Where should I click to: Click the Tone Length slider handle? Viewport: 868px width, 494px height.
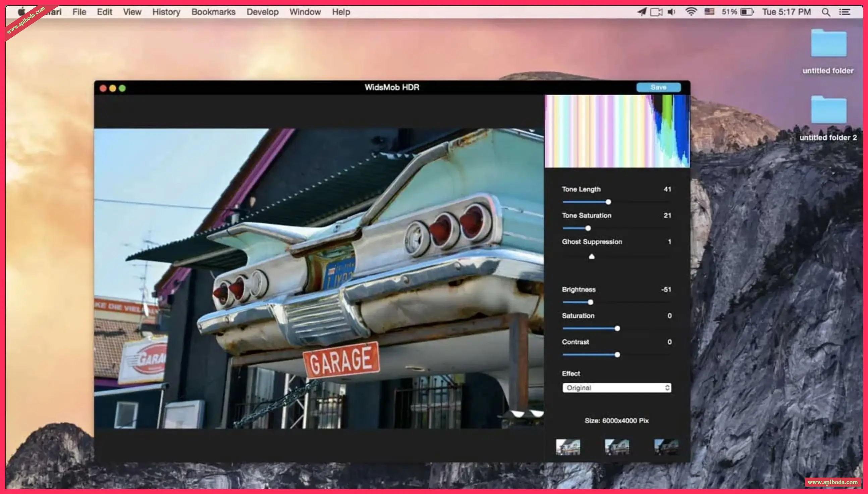coord(608,202)
